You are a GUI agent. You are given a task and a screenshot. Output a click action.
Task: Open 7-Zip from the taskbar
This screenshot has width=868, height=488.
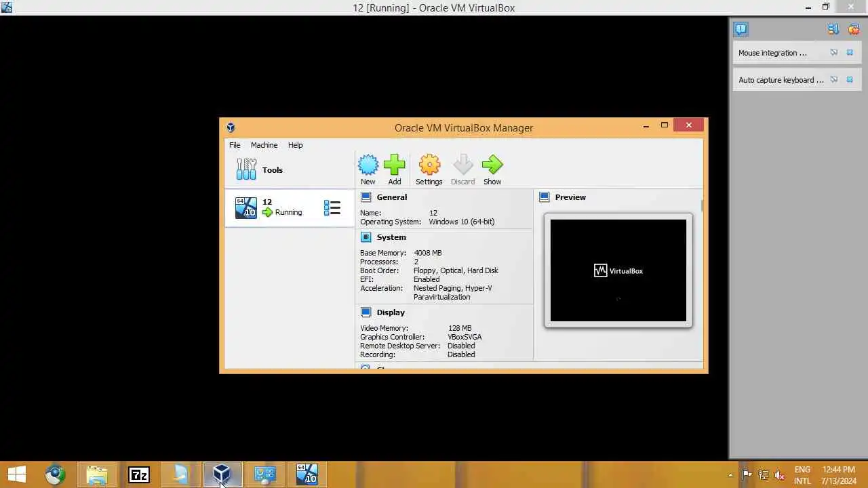[138, 475]
